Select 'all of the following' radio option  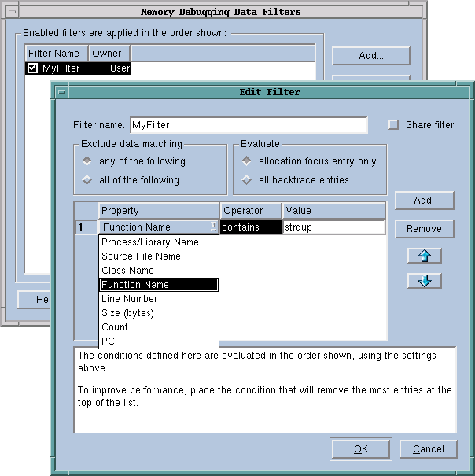[87, 180]
